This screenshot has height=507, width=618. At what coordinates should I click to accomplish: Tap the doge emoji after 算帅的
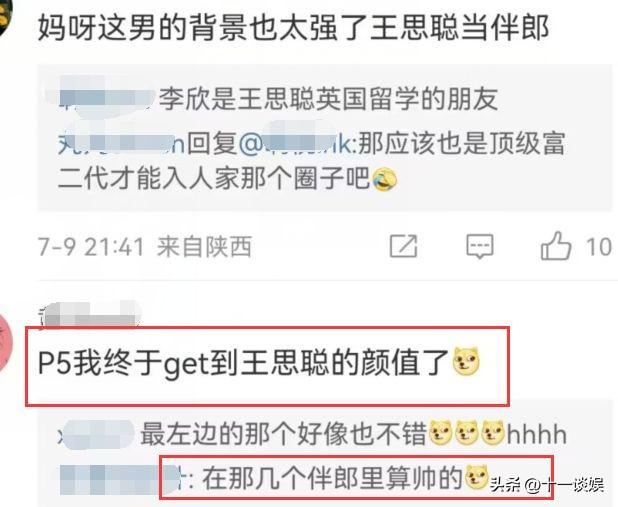(x=477, y=477)
